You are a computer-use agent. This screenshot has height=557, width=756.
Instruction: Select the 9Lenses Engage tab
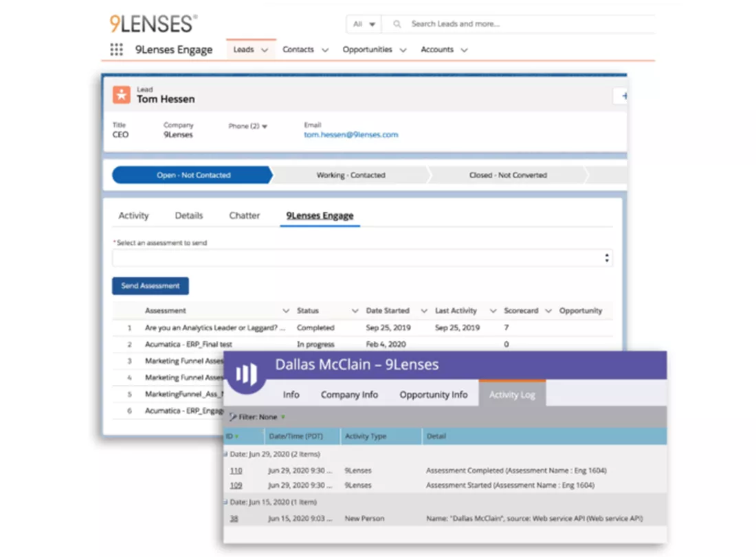[x=320, y=215]
